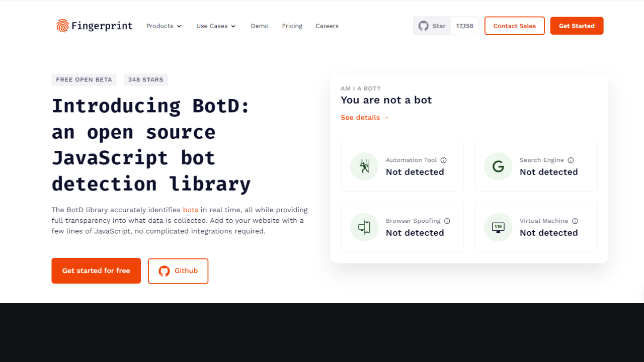
Task: Click info icon next to Virtual Machine
Action: 575,221
